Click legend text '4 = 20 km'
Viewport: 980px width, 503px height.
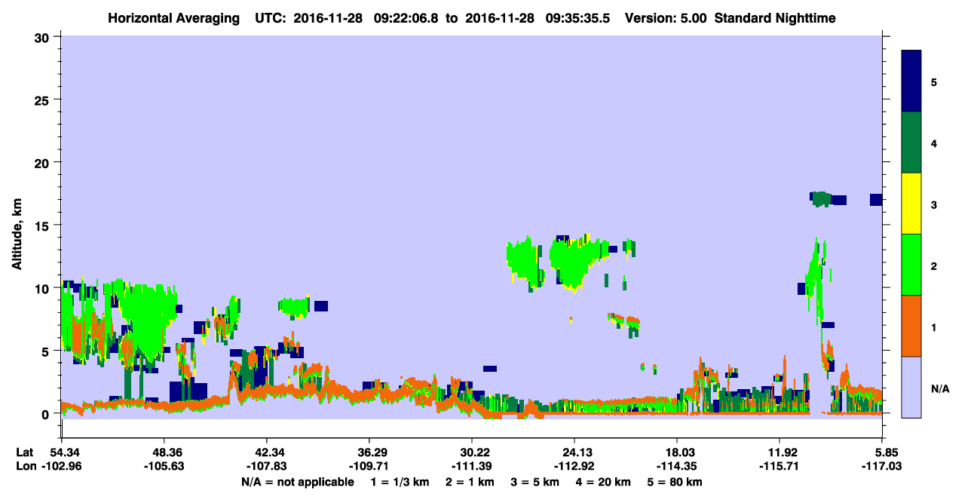pos(605,482)
